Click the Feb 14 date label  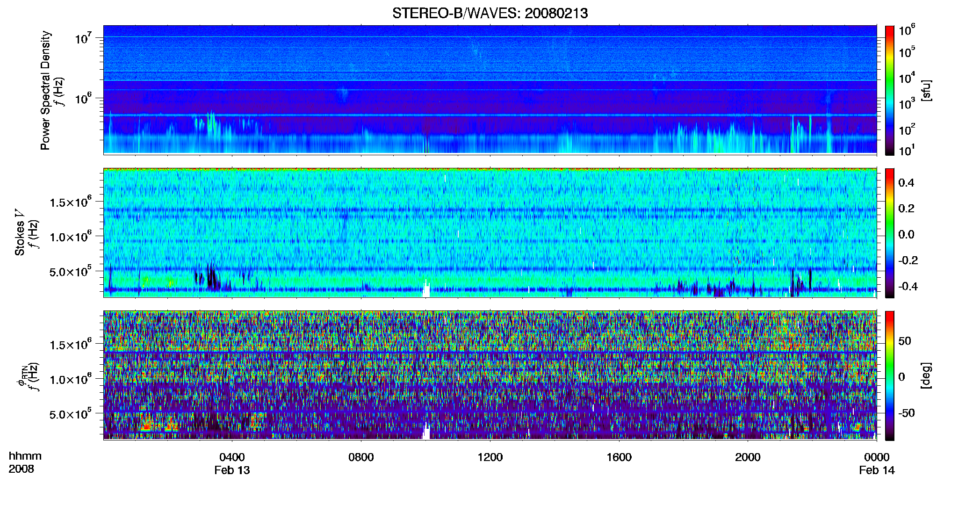click(x=877, y=470)
